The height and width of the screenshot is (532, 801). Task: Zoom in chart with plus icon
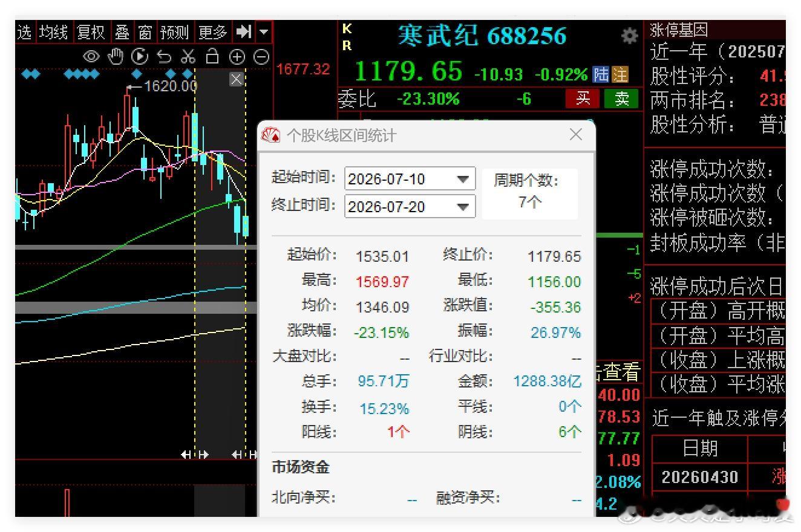point(237,57)
